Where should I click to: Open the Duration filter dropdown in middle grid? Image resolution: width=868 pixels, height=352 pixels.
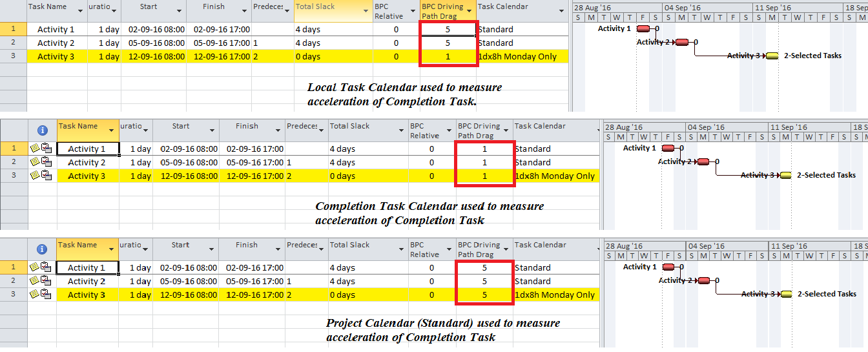pyautogui.click(x=147, y=130)
